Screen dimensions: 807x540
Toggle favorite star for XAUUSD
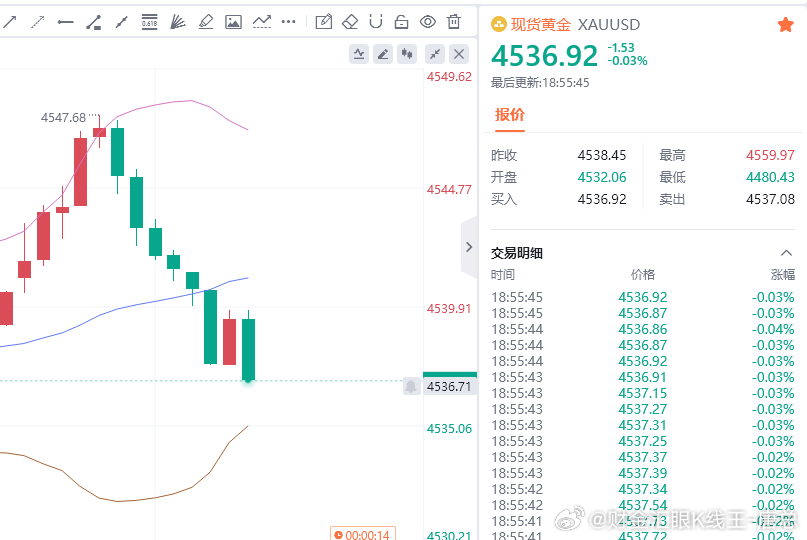(785, 24)
